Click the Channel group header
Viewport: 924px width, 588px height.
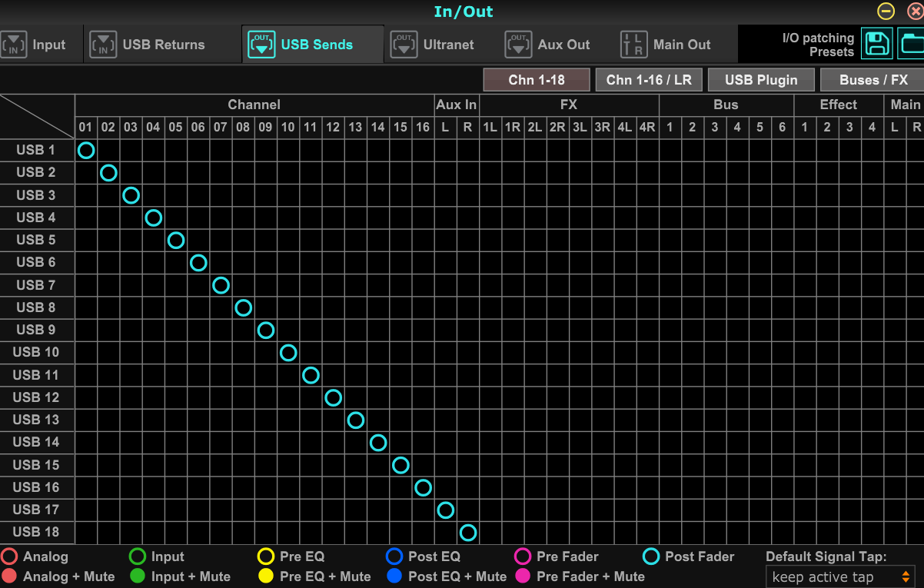click(x=254, y=105)
